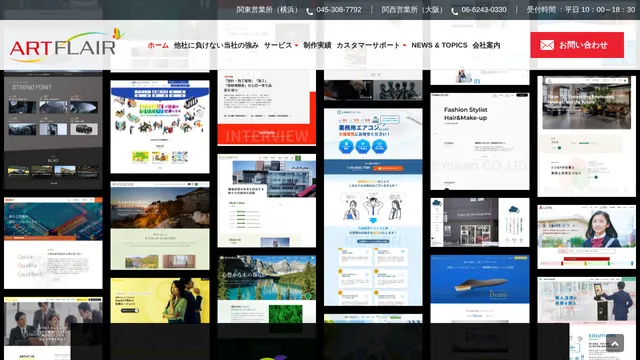Open the business meeting ABOUT US thumbnail
Screen dimensions: 640x360
point(53,329)
